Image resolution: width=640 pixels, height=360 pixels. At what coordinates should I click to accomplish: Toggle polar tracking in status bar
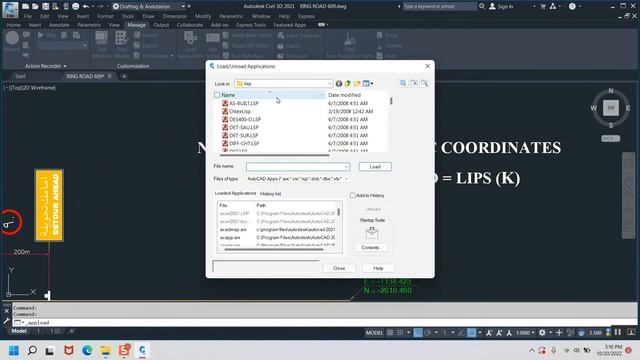(427, 333)
